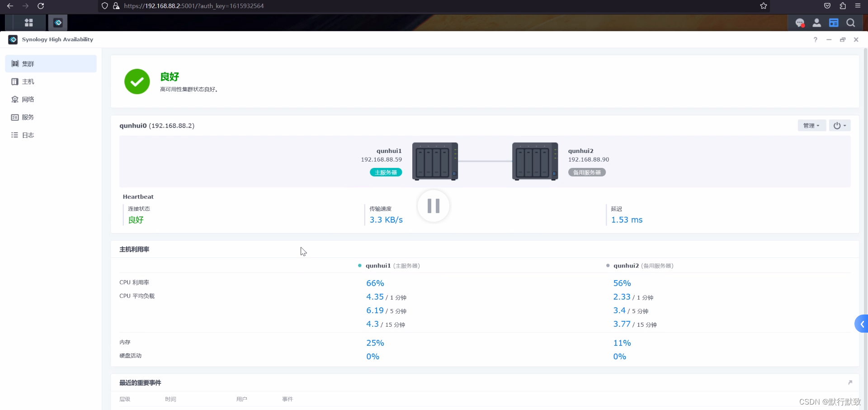Screen dimensions: 868x410
Task: Click the 时间 column header in events
Action: [170, 399]
